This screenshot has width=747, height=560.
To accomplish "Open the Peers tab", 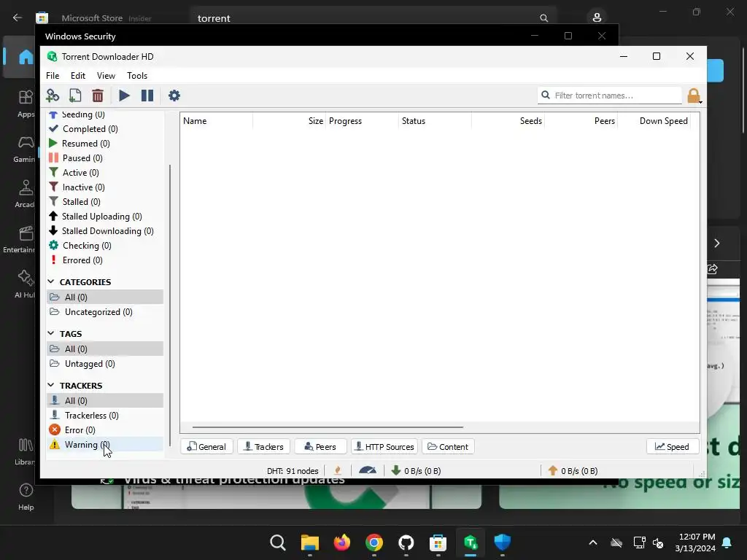I will 320,447.
